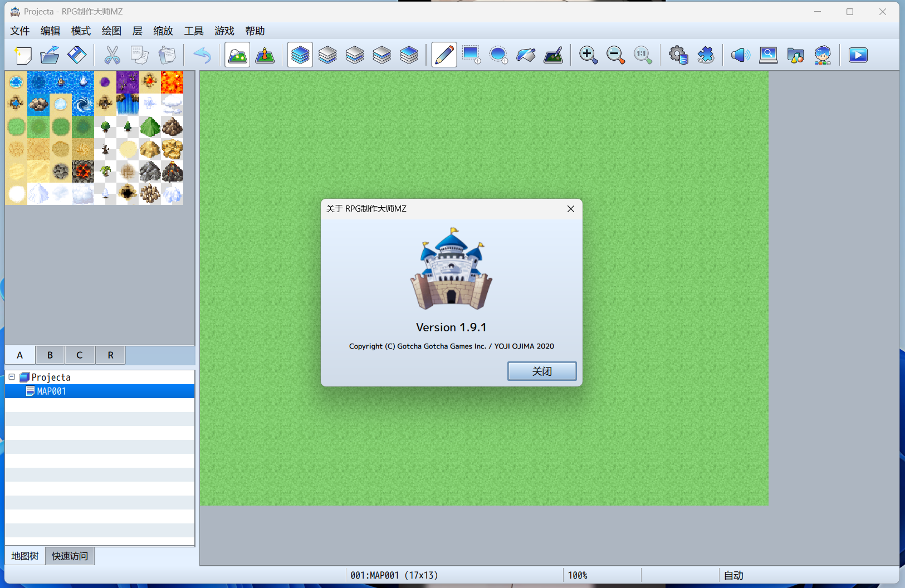Viewport: 905px width, 588px height.
Task: Select the Flood Fill tool
Action: click(x=526, y=55)
